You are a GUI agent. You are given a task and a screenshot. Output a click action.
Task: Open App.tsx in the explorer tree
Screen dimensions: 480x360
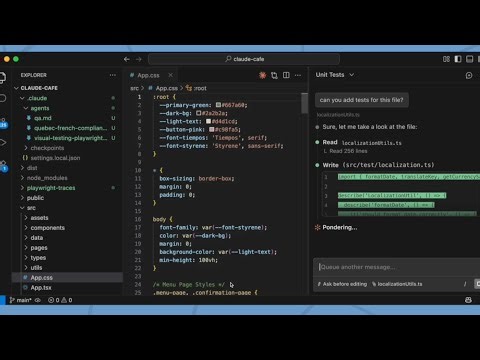(x=67, y=288)
